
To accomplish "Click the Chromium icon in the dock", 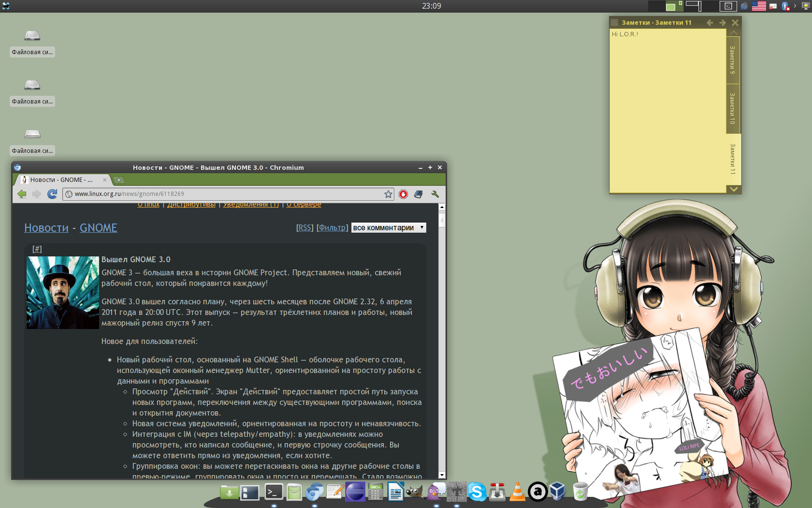I will 315,492.
